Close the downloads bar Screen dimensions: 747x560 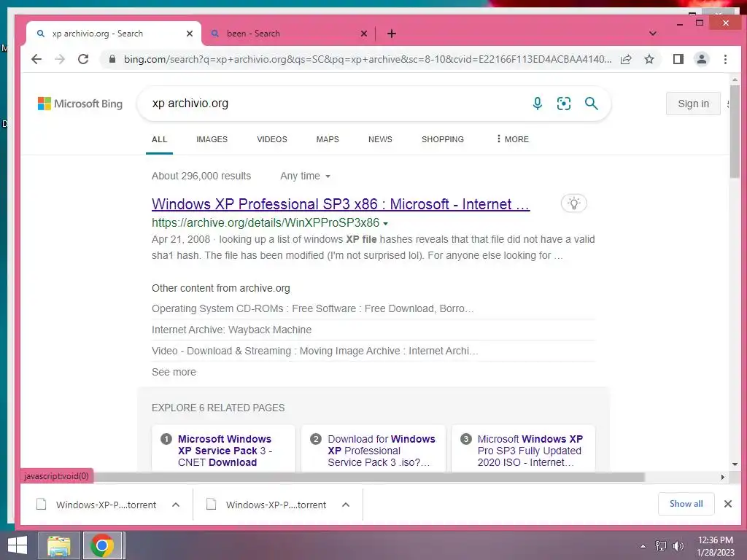pos(727,504)
